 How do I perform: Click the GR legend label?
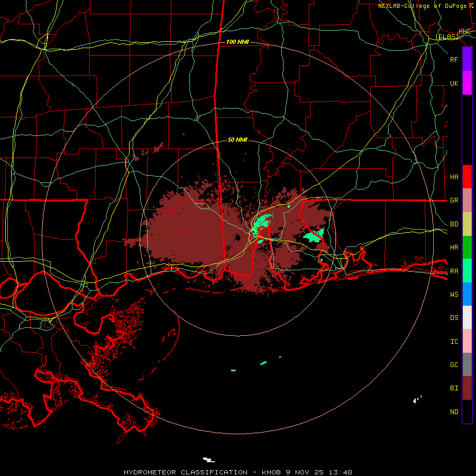pos(454,200)
